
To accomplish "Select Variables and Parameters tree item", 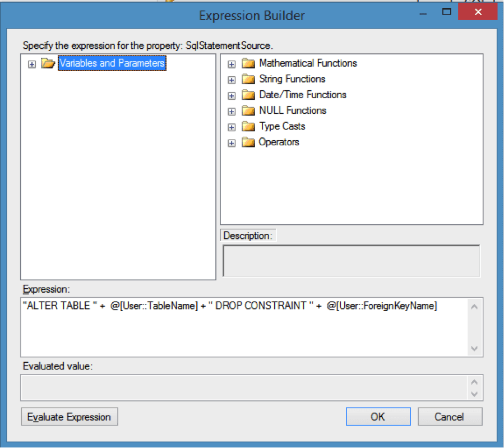I will coord(112,63).
